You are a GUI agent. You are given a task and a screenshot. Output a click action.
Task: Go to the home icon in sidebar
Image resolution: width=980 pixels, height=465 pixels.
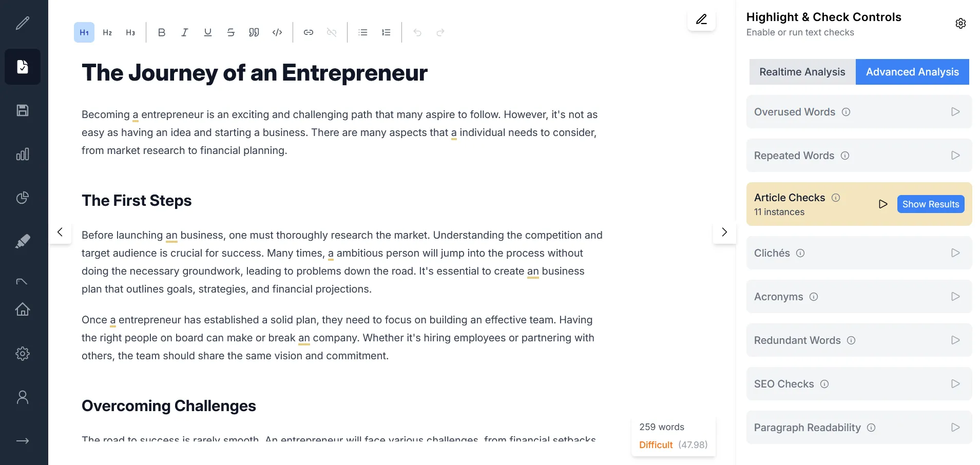point(23,309)
